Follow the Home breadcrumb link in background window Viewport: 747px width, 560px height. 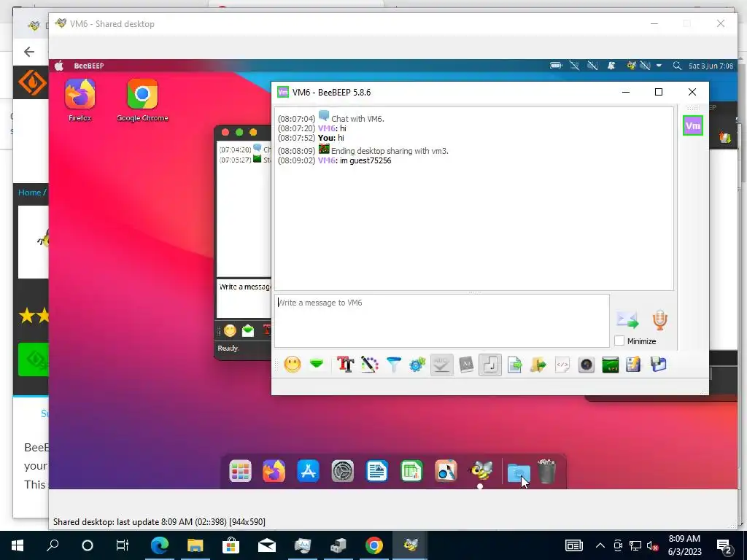tap(29, 192)
